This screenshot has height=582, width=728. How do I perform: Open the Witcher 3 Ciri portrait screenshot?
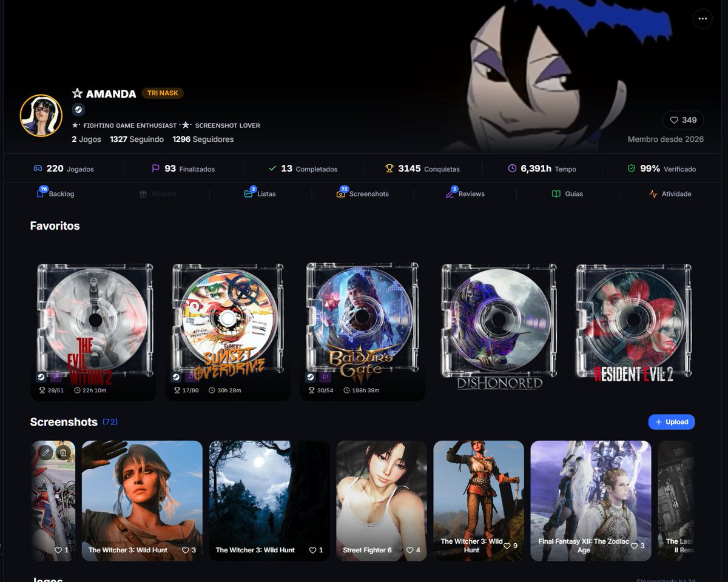coord(142,501)
